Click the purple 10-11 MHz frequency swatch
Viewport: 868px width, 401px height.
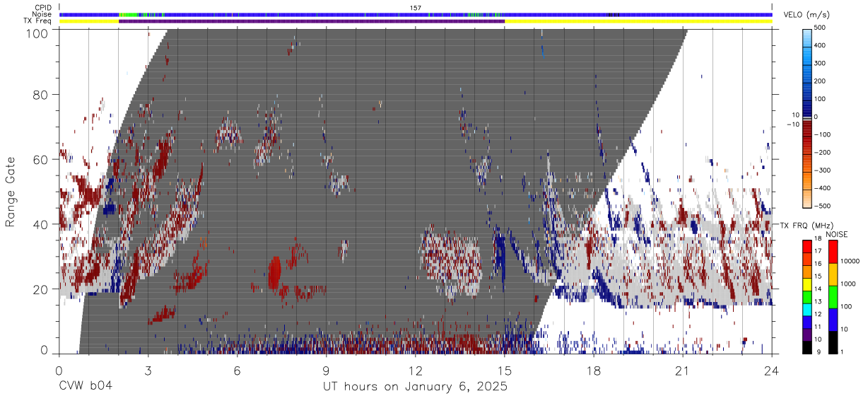click(x=807, y=335)
